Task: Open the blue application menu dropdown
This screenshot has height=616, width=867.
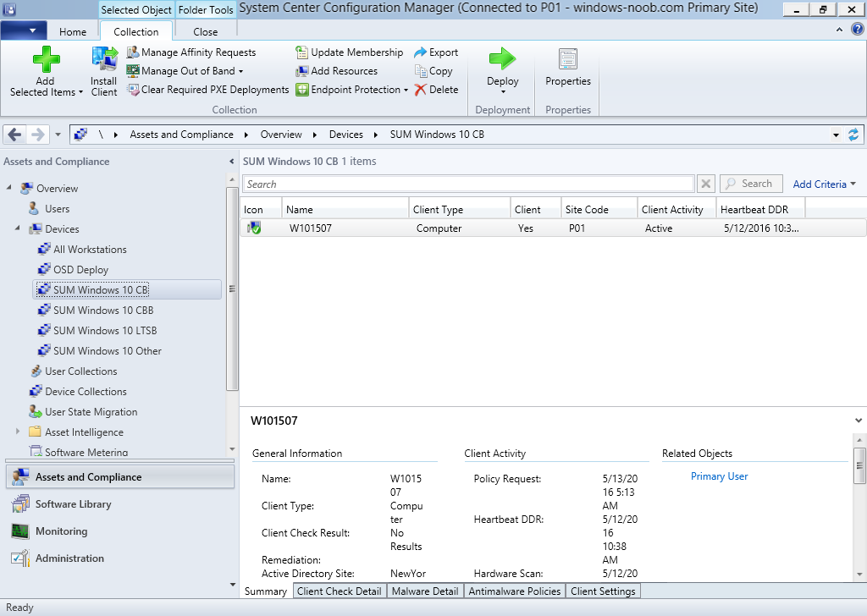Action: click(23, 31)
